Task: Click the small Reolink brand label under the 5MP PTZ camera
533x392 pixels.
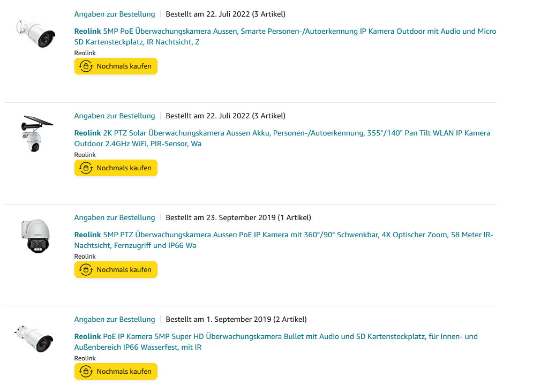Action: point(85,257)
